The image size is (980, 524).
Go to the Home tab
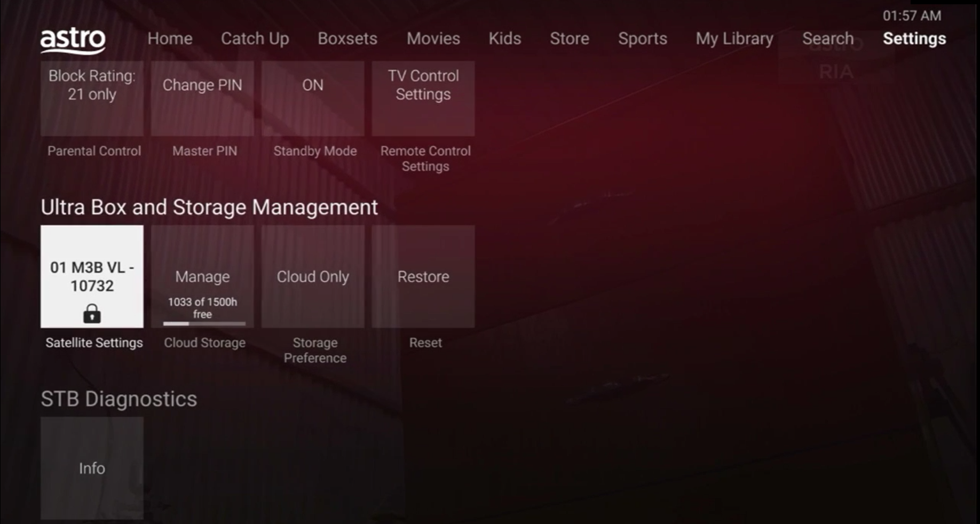click(170, 38)
